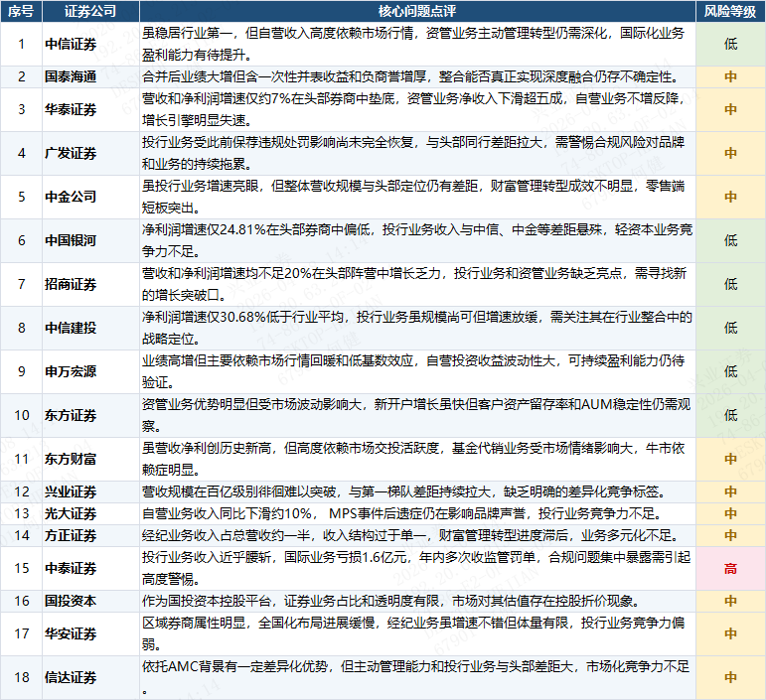Click the 中 risk level for 国泰海通
This screenshot has width=766, height=700.
730,76
